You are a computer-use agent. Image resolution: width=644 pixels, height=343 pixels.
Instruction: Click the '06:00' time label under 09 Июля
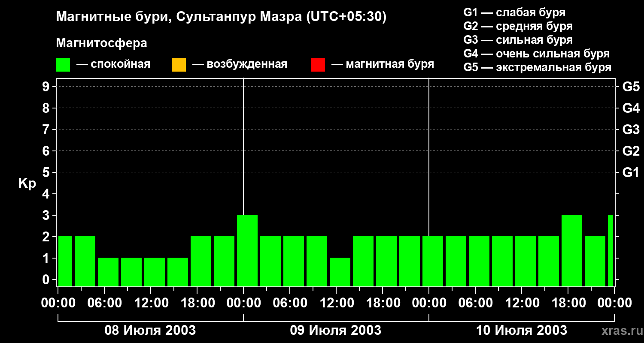(x=290, y=303)
